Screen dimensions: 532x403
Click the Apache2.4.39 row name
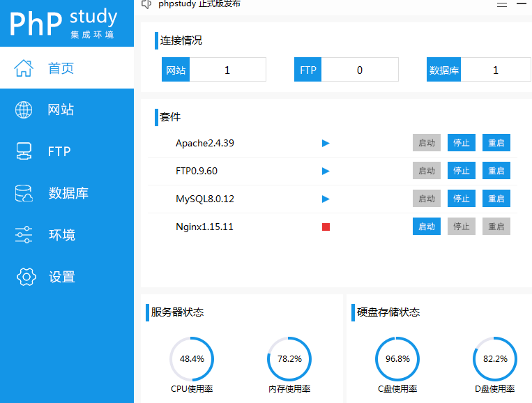tap(205, 143)
